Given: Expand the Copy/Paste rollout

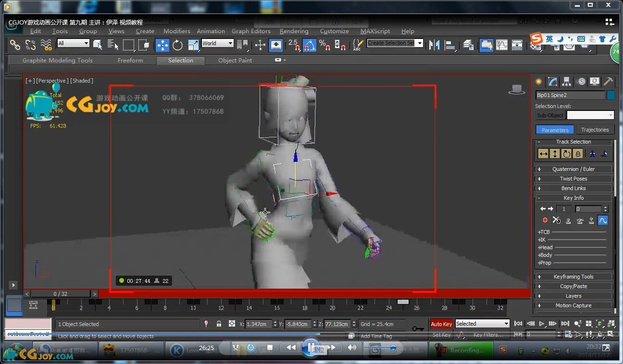Looking at the screenshot, I should (x=573, y=286).
